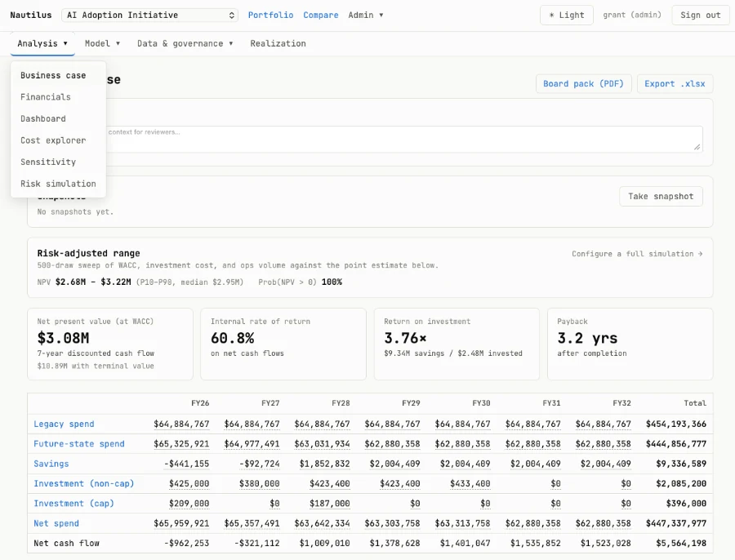This screenshot has height=560, width=735.
Task: Click FY26 non-cap investment value $425,000
Action: pos(189,483)
